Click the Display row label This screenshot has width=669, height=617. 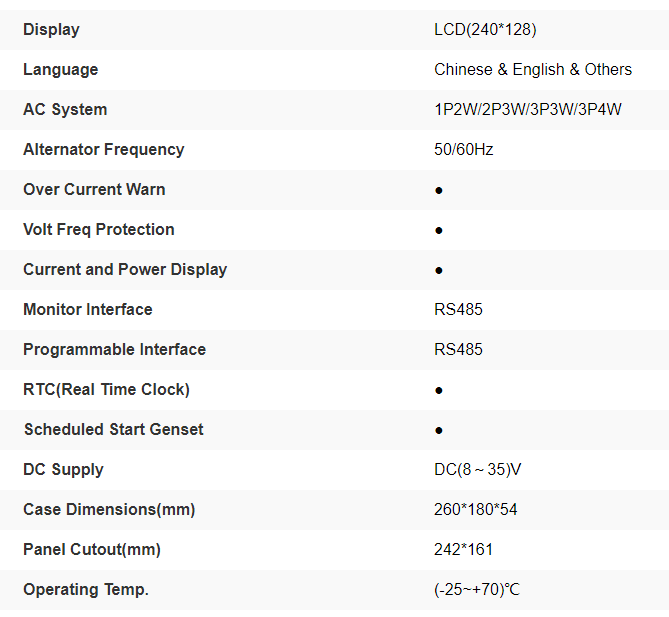tap(51, 30)
